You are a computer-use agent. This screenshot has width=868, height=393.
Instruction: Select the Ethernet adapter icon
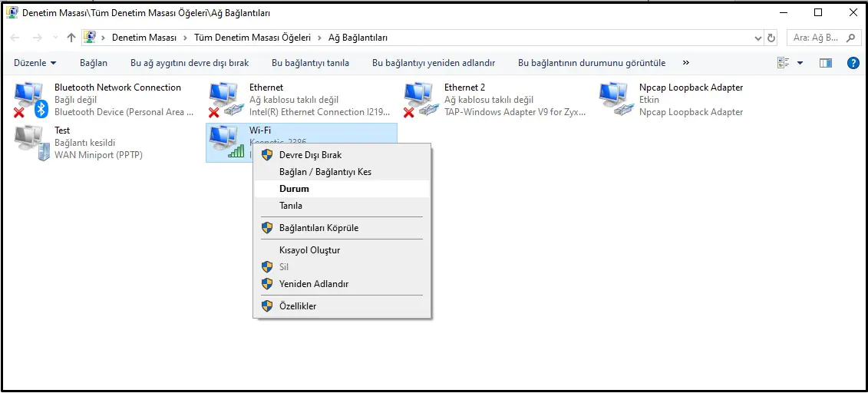[x=226, y=100]
